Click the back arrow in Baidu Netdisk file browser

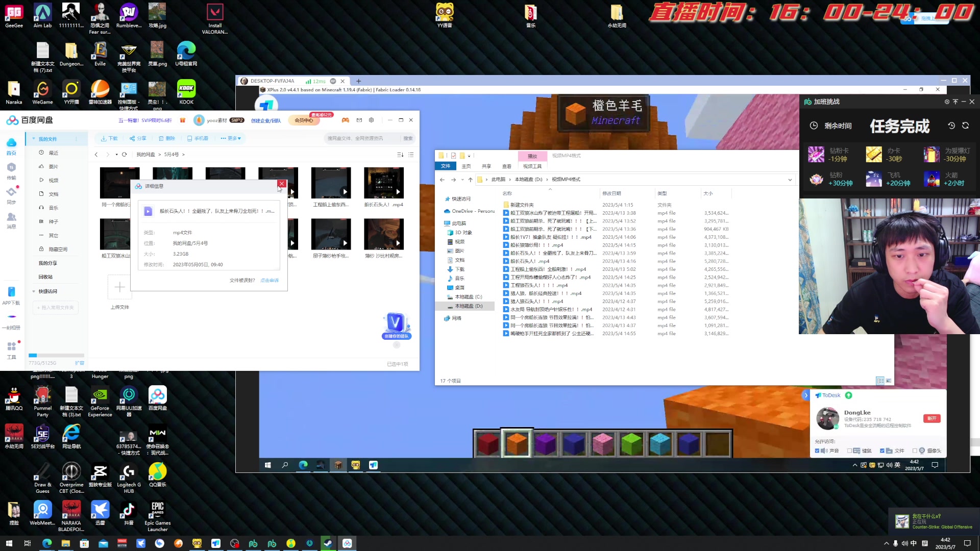tap(96, 155)
